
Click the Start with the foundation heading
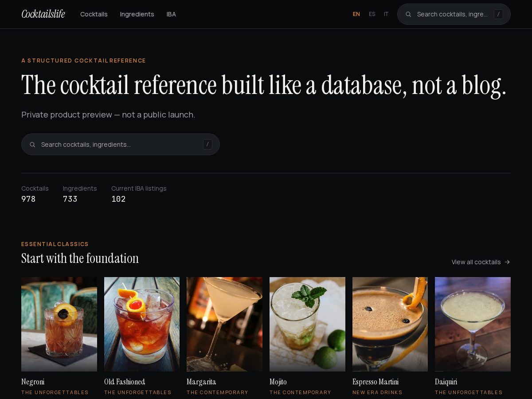(80, 258)
